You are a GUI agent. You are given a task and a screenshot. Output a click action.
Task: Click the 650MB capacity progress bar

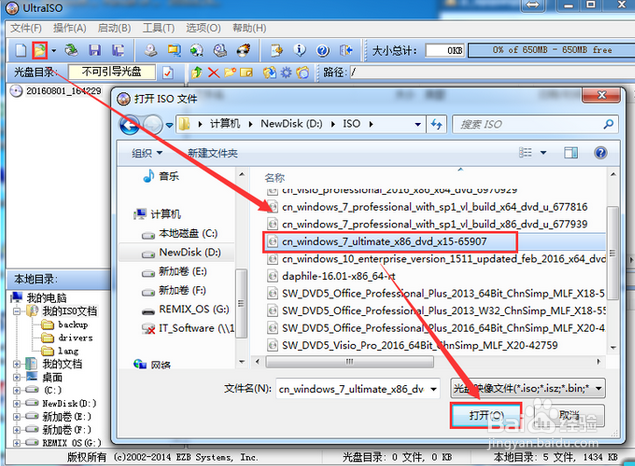552,50
